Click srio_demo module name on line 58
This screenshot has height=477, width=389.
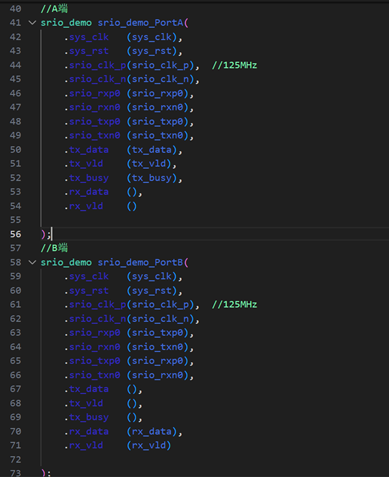click(66, 262)
